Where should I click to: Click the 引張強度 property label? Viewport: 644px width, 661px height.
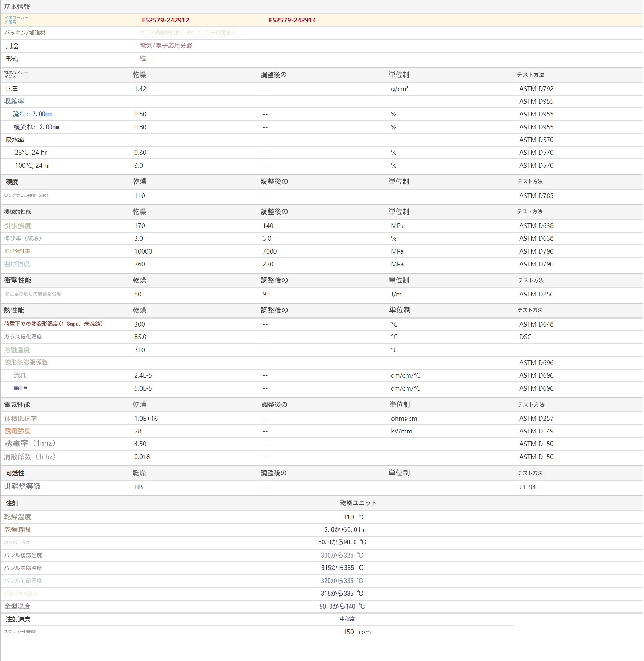[18, 226]
